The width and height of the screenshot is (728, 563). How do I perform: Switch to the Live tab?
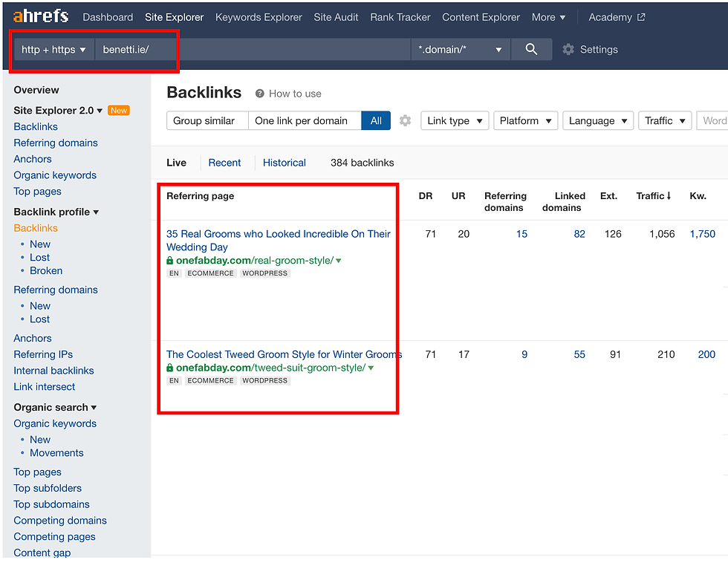(x=177, y=163)
